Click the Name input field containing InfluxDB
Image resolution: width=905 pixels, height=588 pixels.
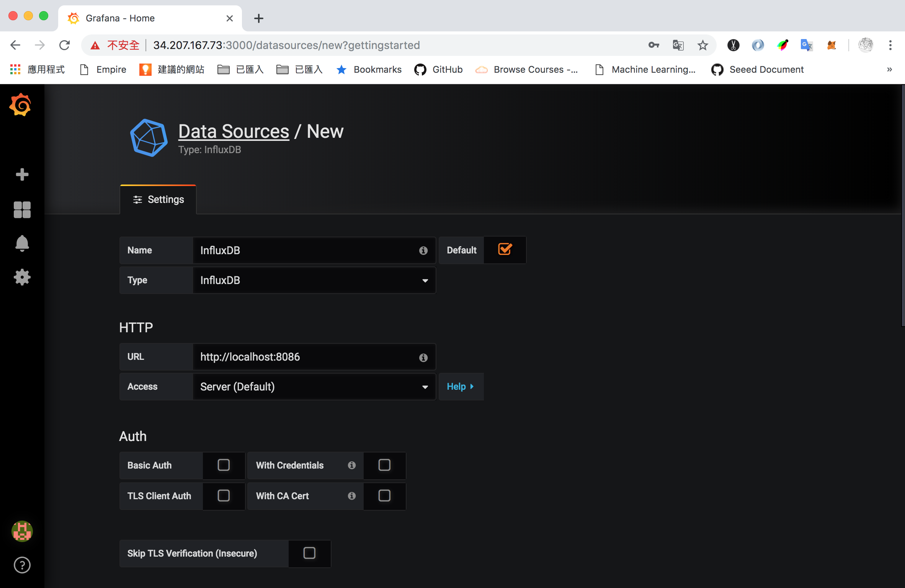[314, 250]
